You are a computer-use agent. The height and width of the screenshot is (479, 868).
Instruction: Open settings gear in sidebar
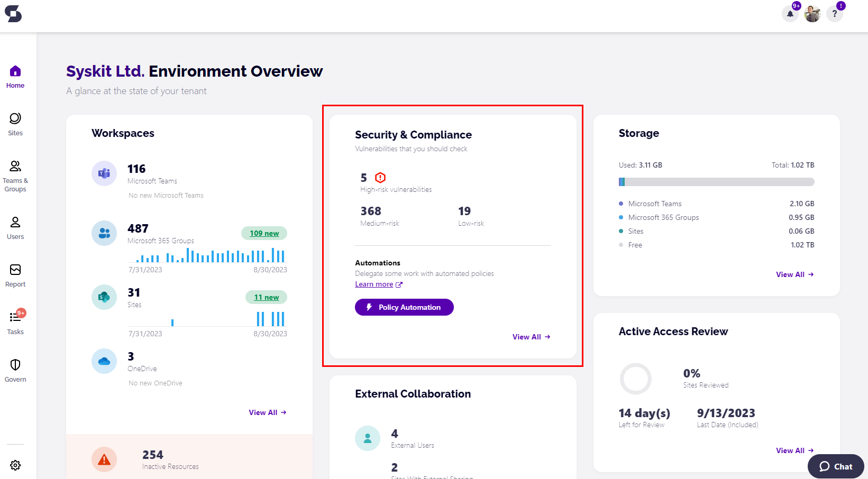(15, 465)
